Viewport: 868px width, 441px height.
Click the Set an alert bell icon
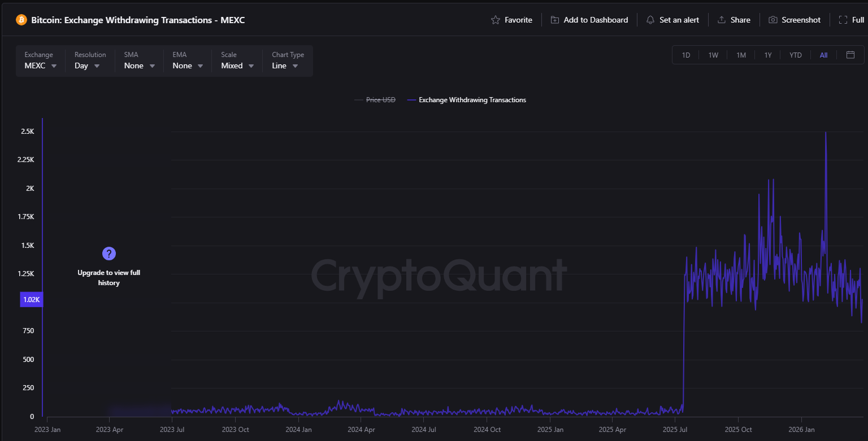pyautogui.click(x=650, y=20)
